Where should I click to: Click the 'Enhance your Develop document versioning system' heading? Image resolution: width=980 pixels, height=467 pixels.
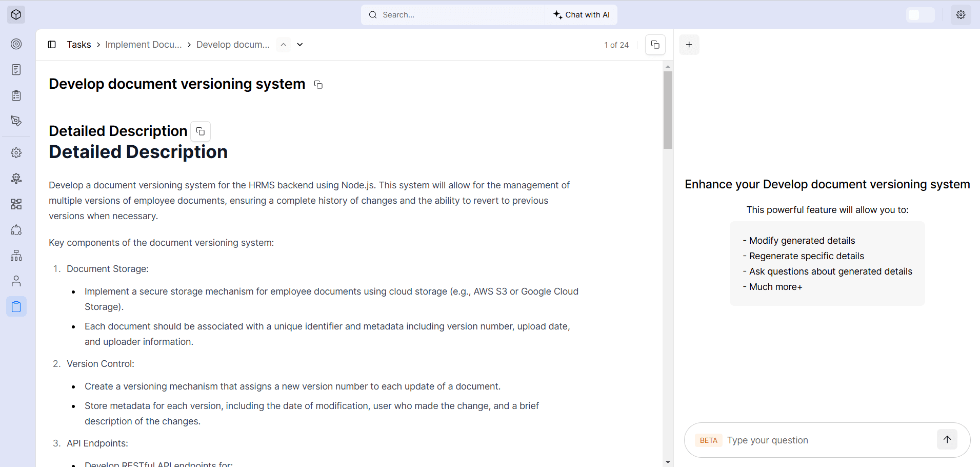point(828,184)
